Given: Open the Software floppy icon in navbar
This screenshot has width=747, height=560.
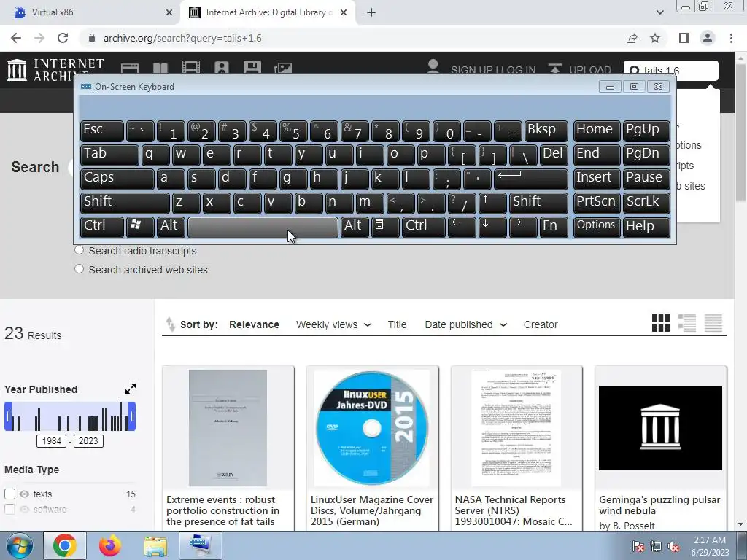Looking at the screenshot, I should [x=252, y=68].
